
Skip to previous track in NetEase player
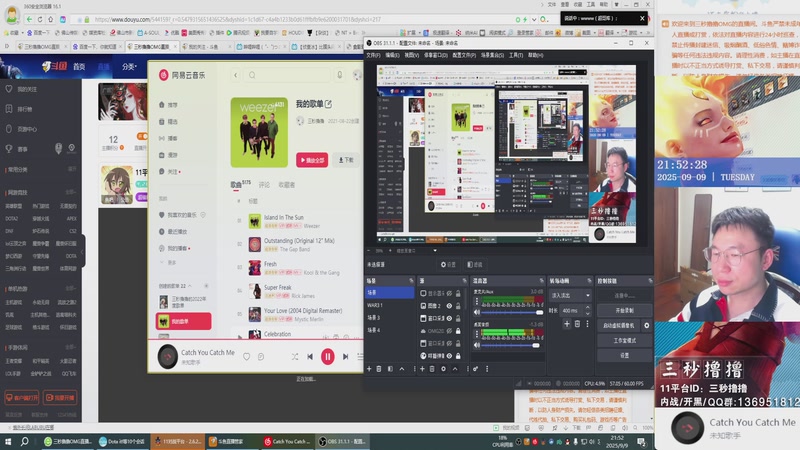[310, 357]
